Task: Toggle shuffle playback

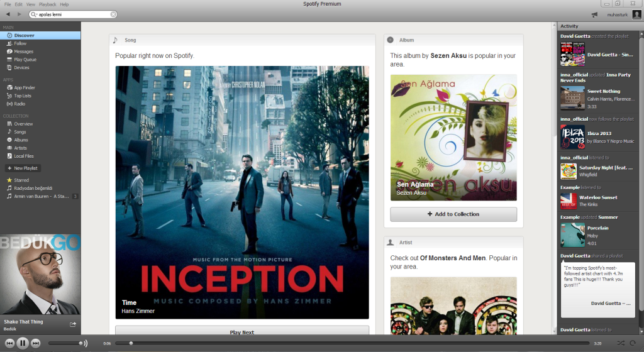Action: click(621, 343)
